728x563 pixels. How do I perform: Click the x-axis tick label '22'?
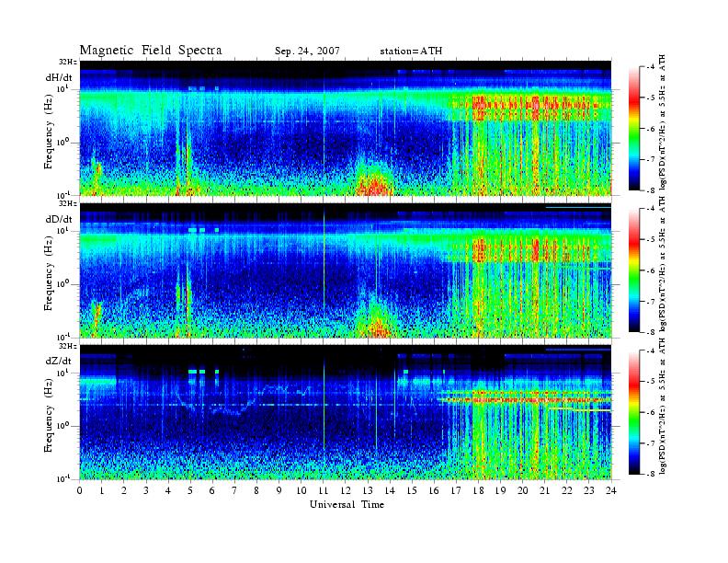pos(567,490)
